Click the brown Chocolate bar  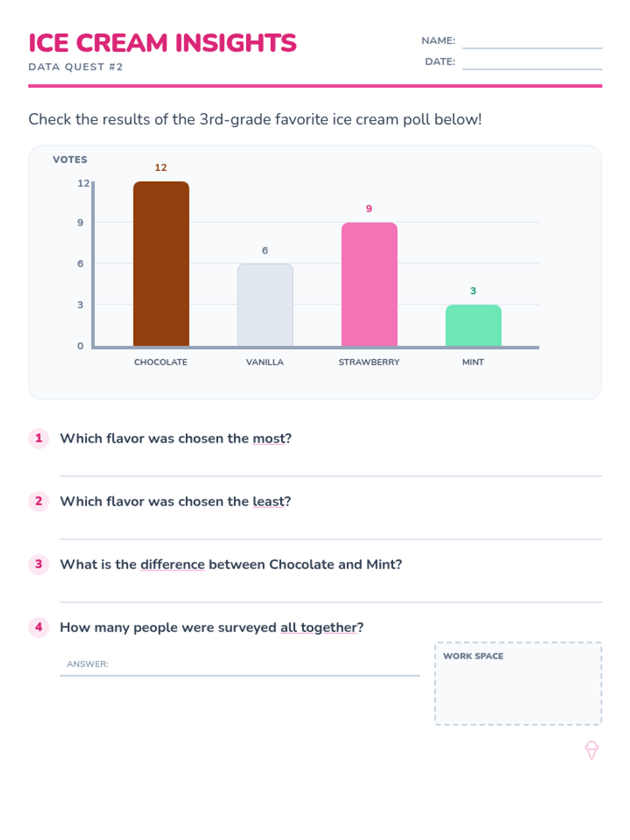click(161, 264)
